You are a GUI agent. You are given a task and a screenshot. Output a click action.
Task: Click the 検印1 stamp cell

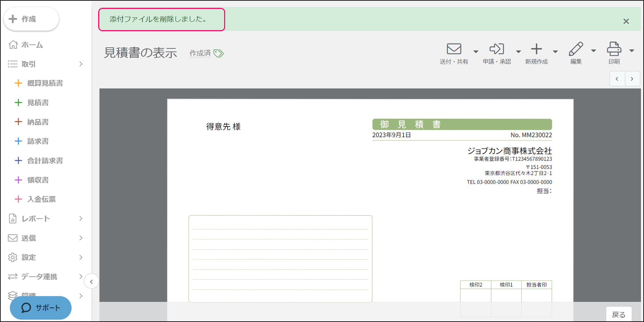(x=506, y=285)
